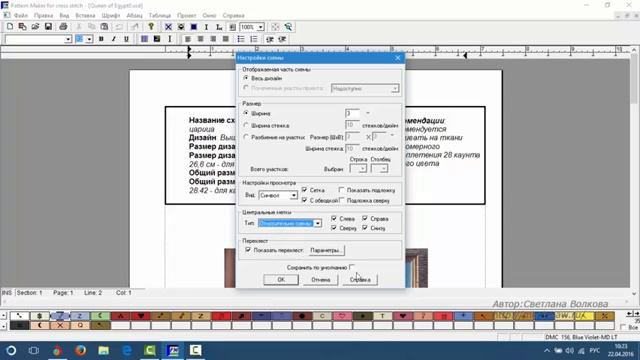Open the zoom 100% dropdown in toolbar
Image resolution: width=640 pixels, height=360 pixels.
[260, 27]
